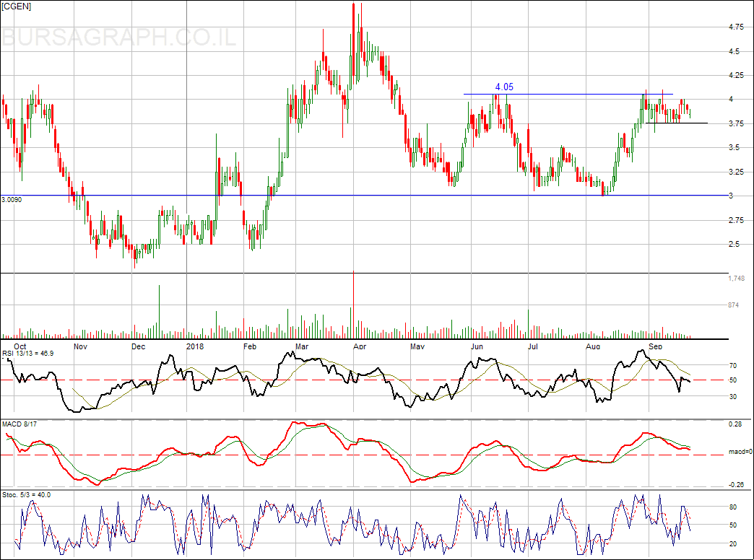Select the 4.05 resistance level label
754x560 pixels.
[504, 87]
